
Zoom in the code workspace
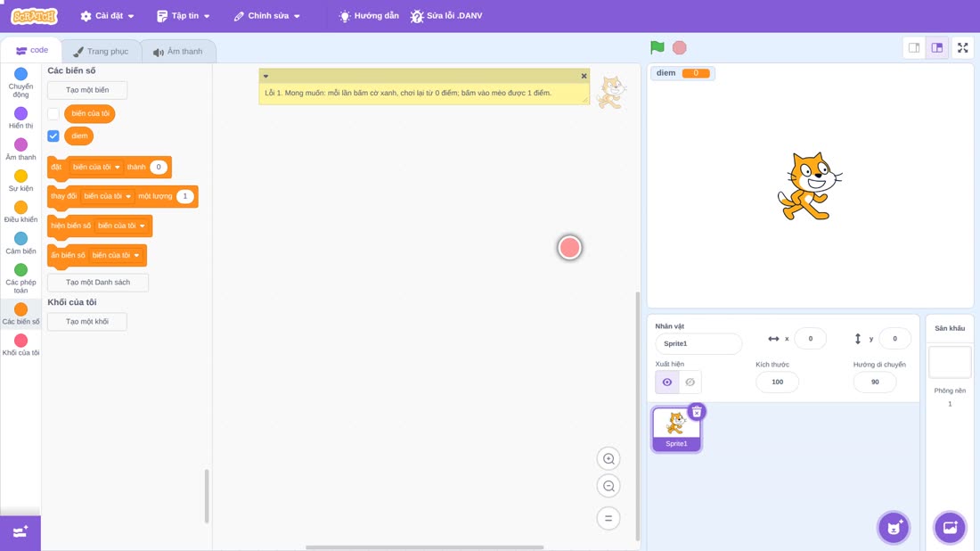tap(608, 458)
